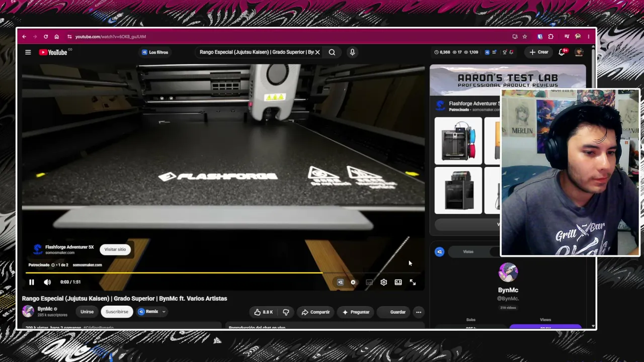Click the IQ icon beside Vistas tab
Image resolution: width=644 pixels, height=362 pixels.
(440, 252)
